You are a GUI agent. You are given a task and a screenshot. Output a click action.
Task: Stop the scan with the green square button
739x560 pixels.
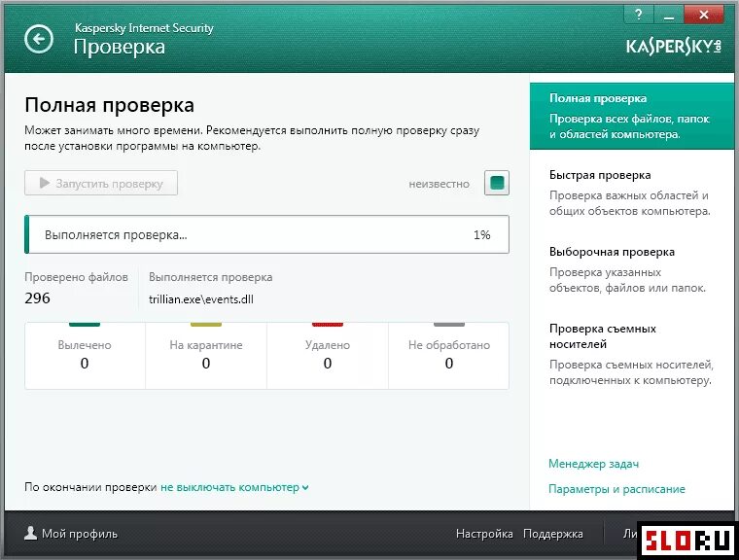(497, 183)
